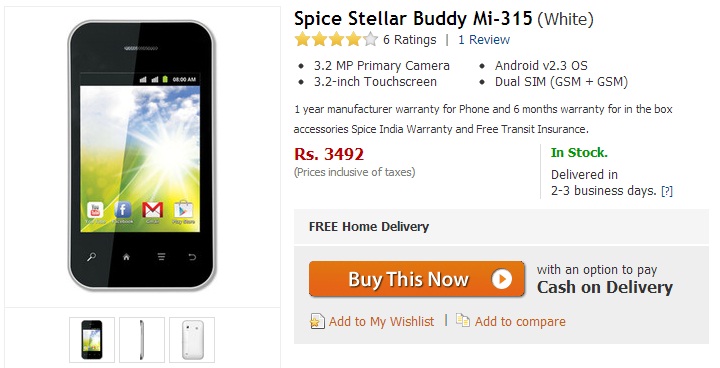Click the 6 Ratings text

pos(410,40)
